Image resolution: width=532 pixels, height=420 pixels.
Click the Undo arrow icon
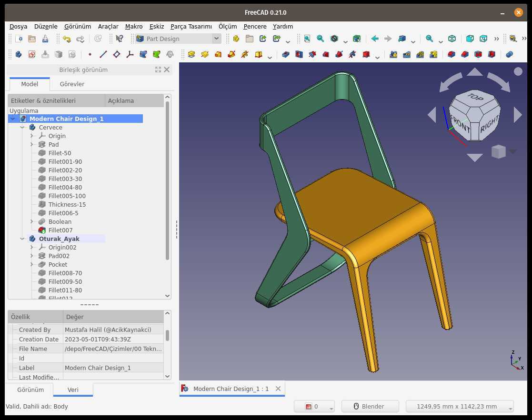pyautogui.click(x=67, y=39)
